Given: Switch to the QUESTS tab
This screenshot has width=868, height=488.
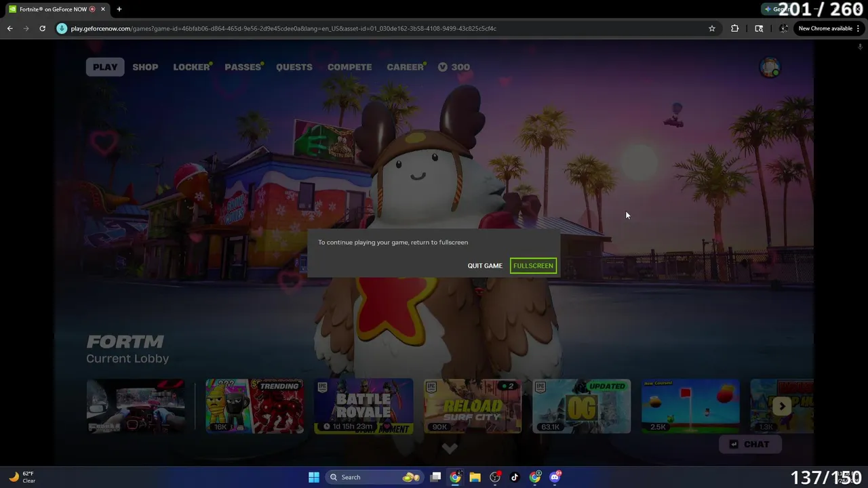Looking at the screenshot, I should point(294,67).
